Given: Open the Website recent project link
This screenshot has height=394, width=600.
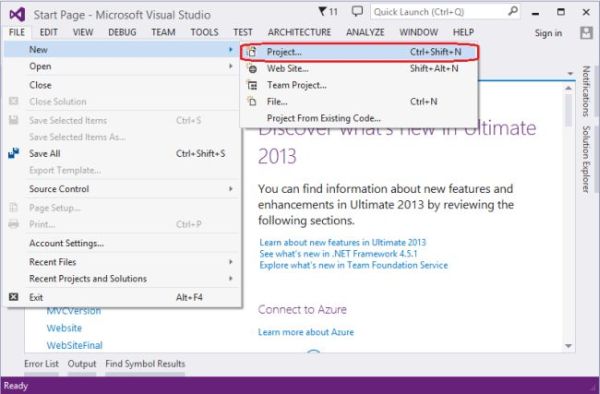Looking at the screenshot, I should click(64, 328).
